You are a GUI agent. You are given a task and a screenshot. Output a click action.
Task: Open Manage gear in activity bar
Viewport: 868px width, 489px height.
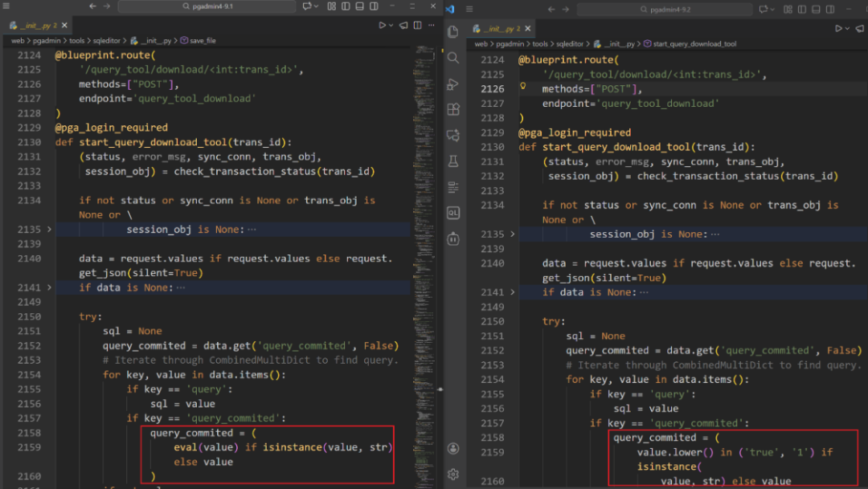click(x=453, y=474)
